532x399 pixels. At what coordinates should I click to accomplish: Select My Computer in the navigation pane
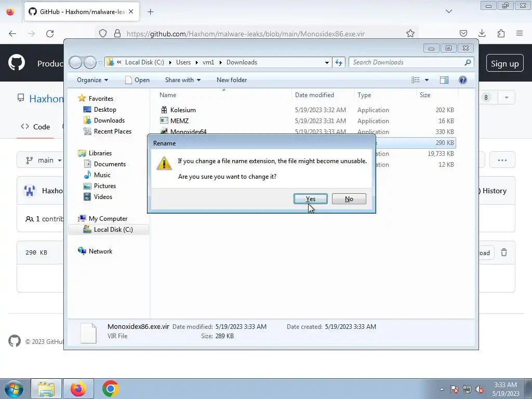click(x=108, y=219)
